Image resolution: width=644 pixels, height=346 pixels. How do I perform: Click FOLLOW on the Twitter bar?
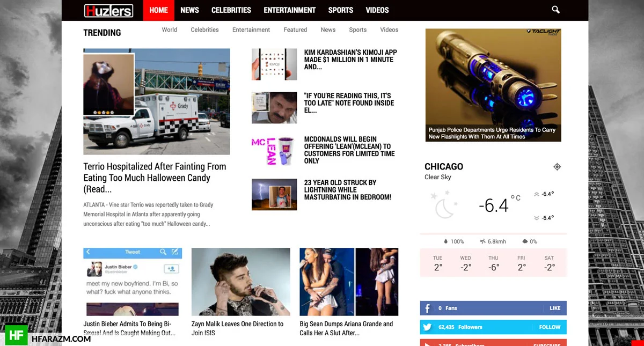tap(550, 327)
